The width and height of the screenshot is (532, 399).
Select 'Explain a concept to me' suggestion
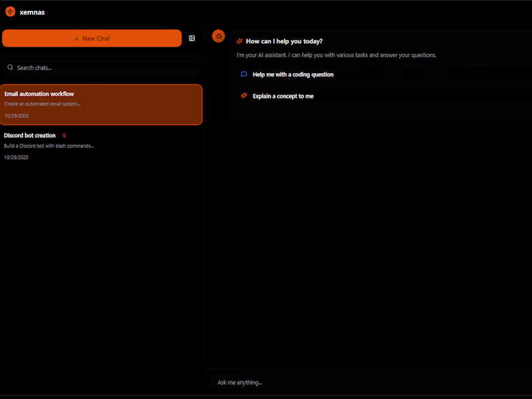(384, 96)
